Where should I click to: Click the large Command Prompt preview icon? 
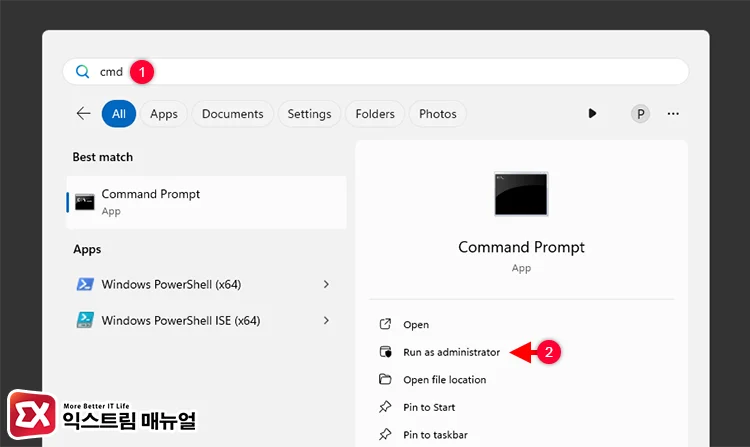coord(521,194)
